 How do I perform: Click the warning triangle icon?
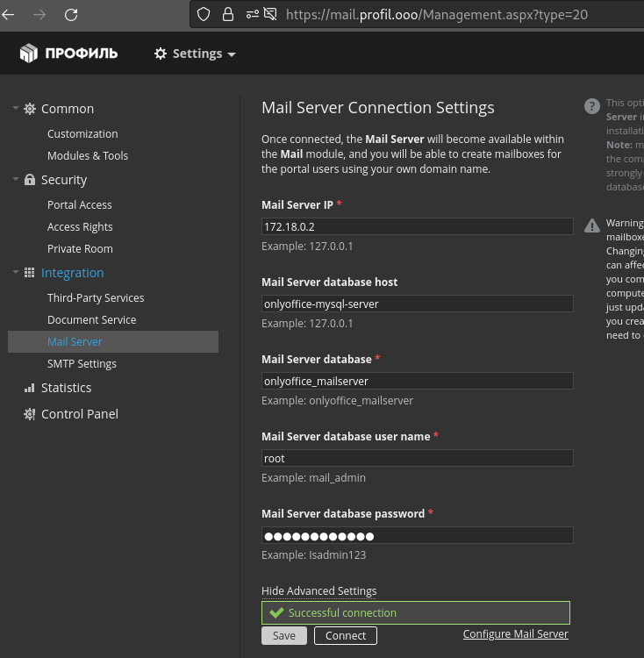(x=592, y=225)
